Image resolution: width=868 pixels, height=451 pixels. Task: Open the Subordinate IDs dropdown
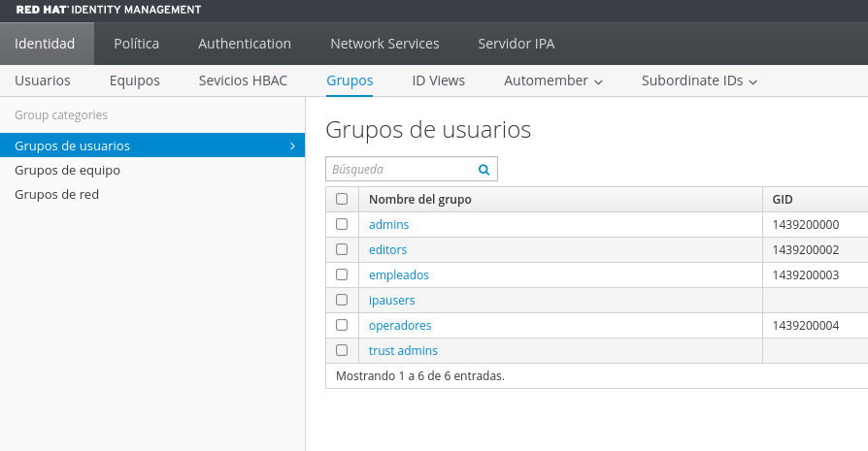[x=699, y=81]
